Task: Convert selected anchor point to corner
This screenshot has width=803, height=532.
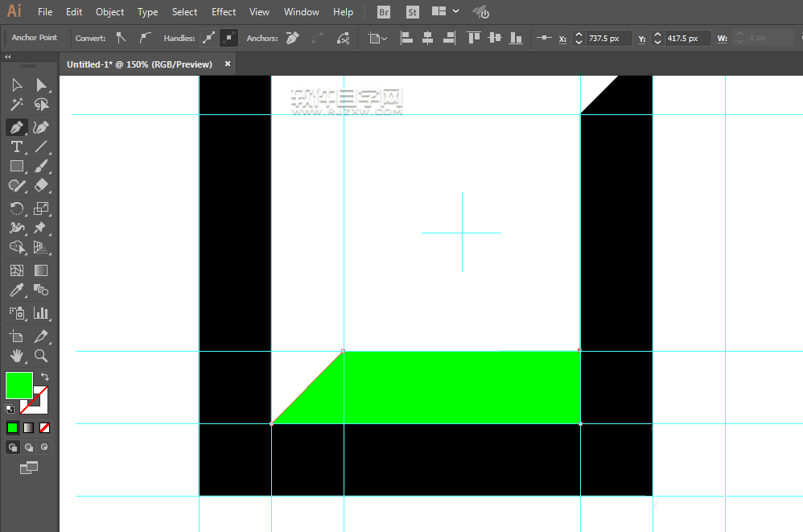Action: click(x=121, y=38)
